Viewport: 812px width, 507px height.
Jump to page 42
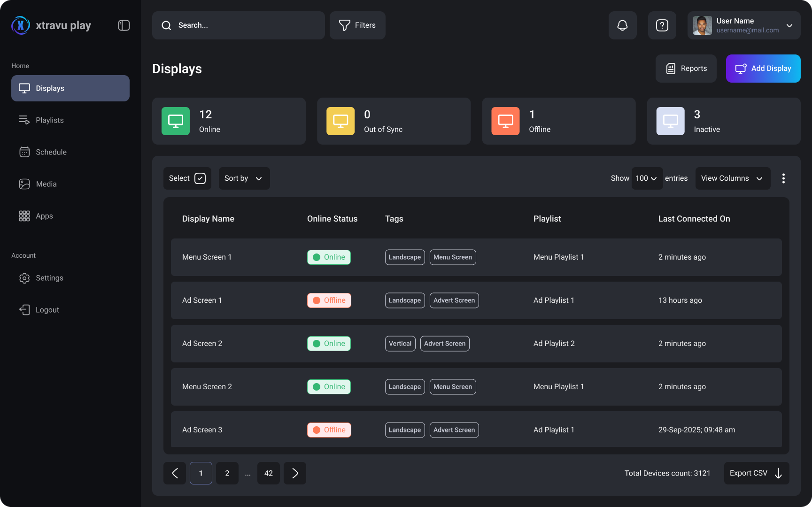(269, 473)
